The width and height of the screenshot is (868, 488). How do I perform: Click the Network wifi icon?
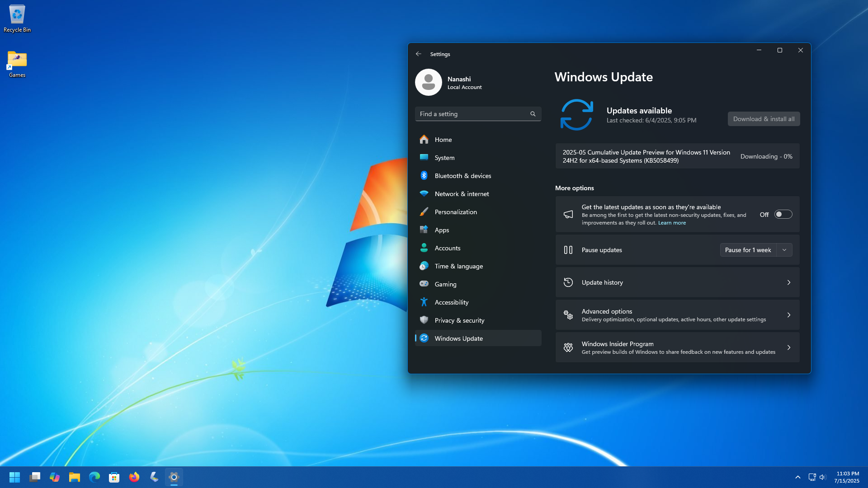[x=424, y=194]
